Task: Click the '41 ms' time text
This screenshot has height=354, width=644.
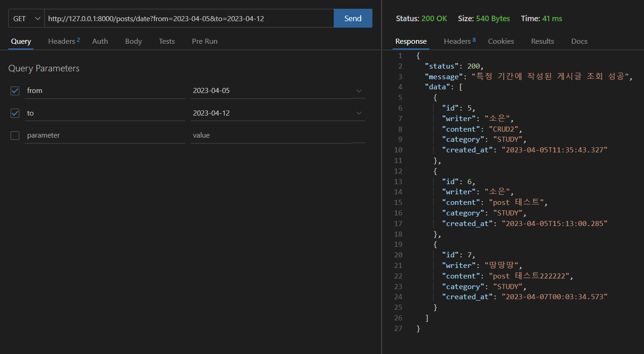Action: pos(552,19)
